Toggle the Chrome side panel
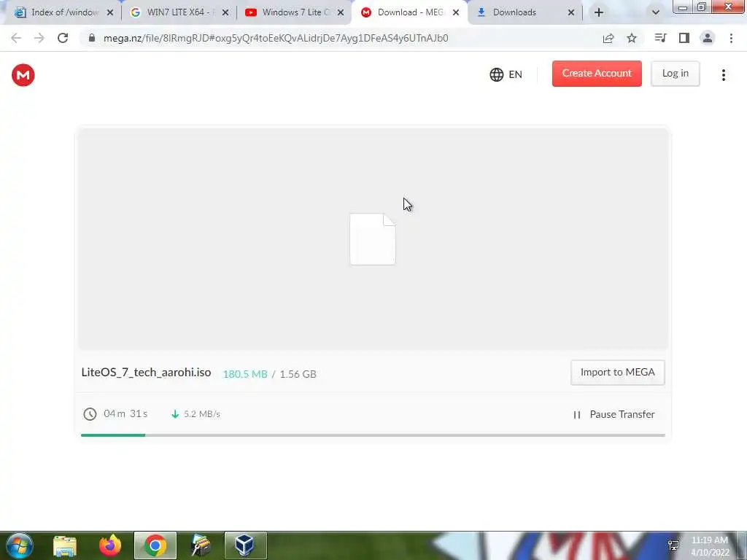 point(684,38)
